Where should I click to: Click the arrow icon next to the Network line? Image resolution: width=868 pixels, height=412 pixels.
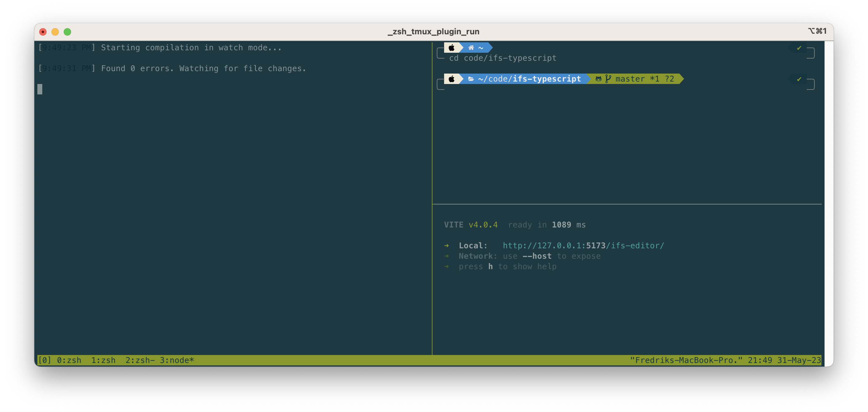(447, 256)
